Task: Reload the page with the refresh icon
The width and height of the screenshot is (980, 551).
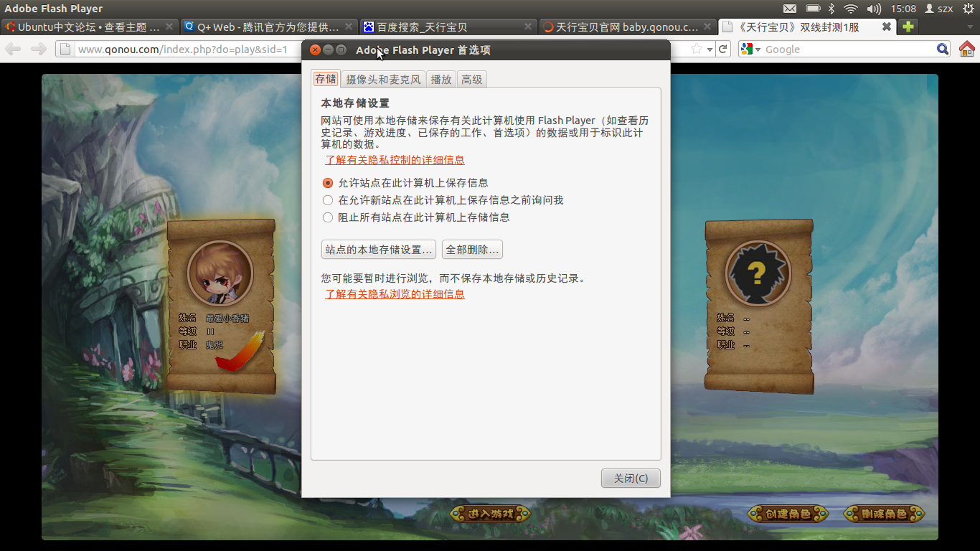Action: (723, 50)
